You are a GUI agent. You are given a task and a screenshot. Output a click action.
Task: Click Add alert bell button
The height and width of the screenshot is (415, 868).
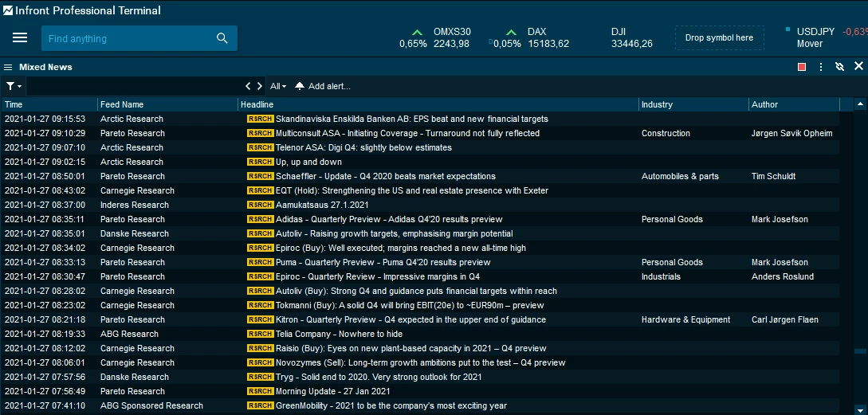click(323, 86)
